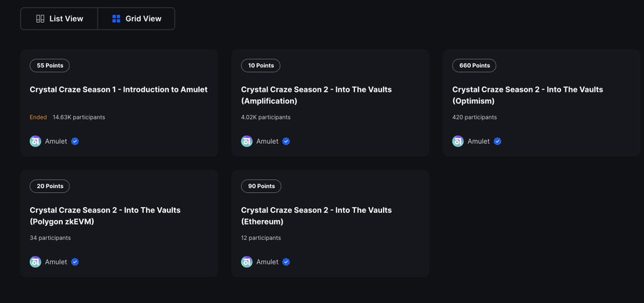Viewport: 644px width, 303px height.
Task: Click the 4.02K participants text
Action: click(x=265, y=117)
